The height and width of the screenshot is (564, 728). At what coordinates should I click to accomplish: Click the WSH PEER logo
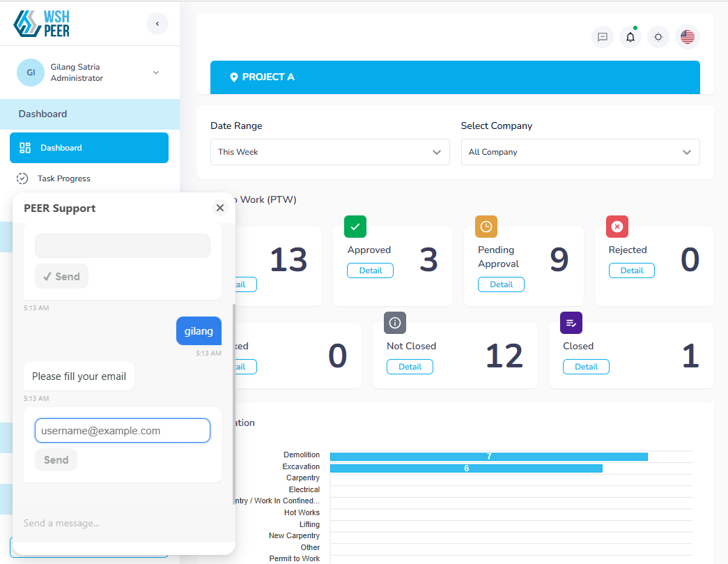(42, 24)
